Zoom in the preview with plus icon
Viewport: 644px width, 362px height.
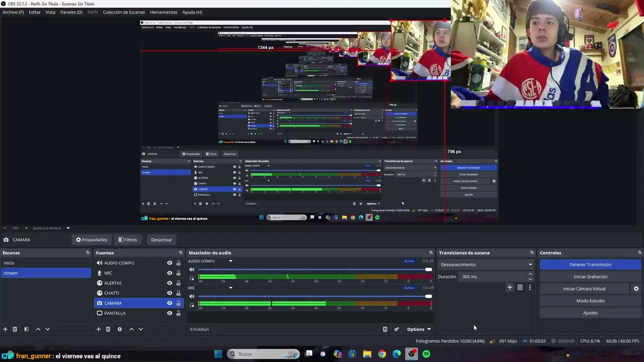click(26, 228)
